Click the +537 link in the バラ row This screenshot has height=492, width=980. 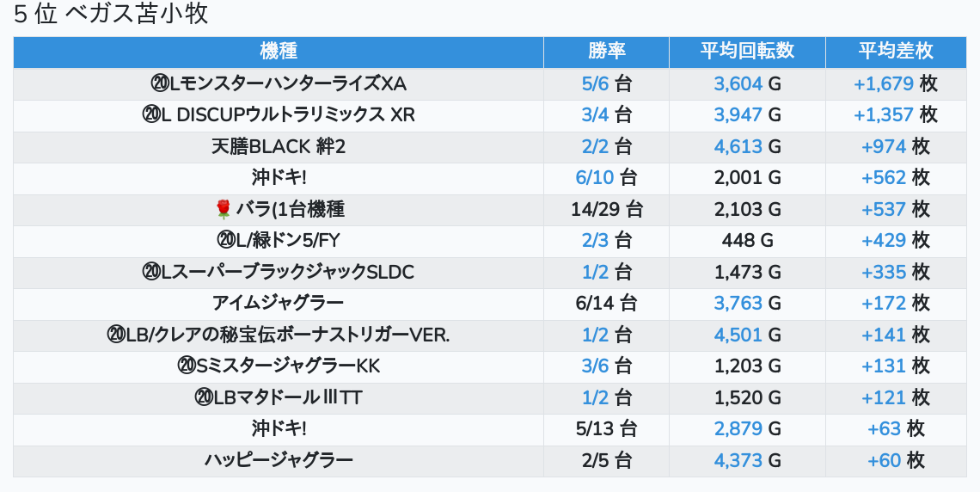pos(884,209)
